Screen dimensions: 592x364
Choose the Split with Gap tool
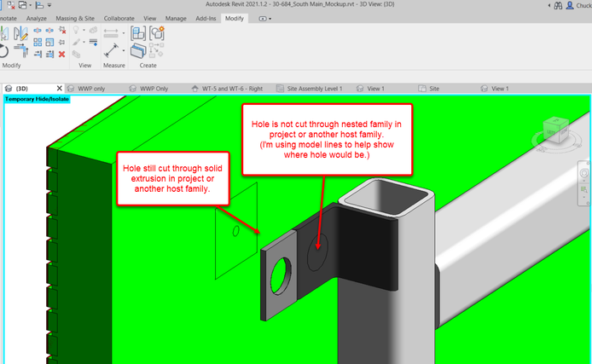point(49,31)
